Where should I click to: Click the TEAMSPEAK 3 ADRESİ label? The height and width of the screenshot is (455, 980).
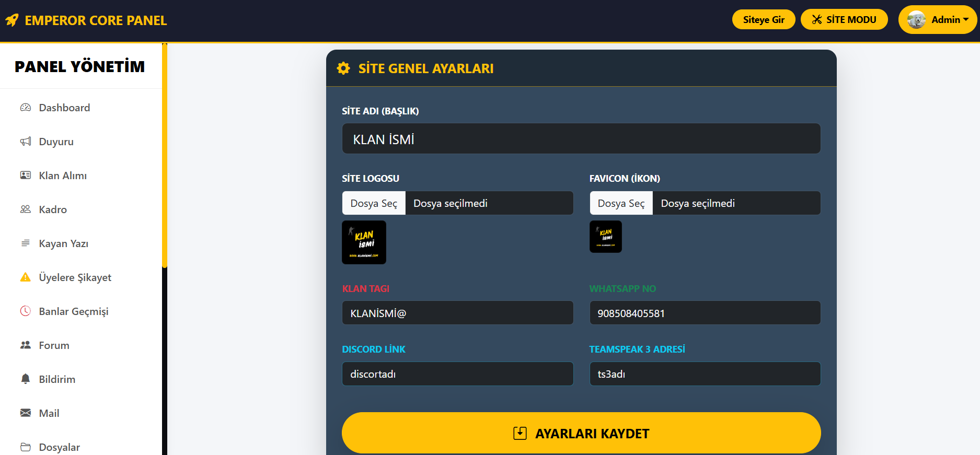pos(637,349)
